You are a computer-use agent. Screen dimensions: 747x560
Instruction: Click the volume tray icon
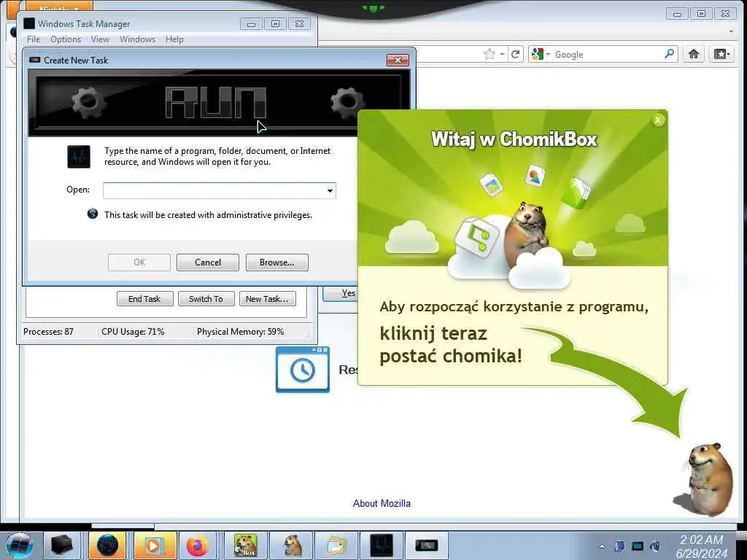655,546
